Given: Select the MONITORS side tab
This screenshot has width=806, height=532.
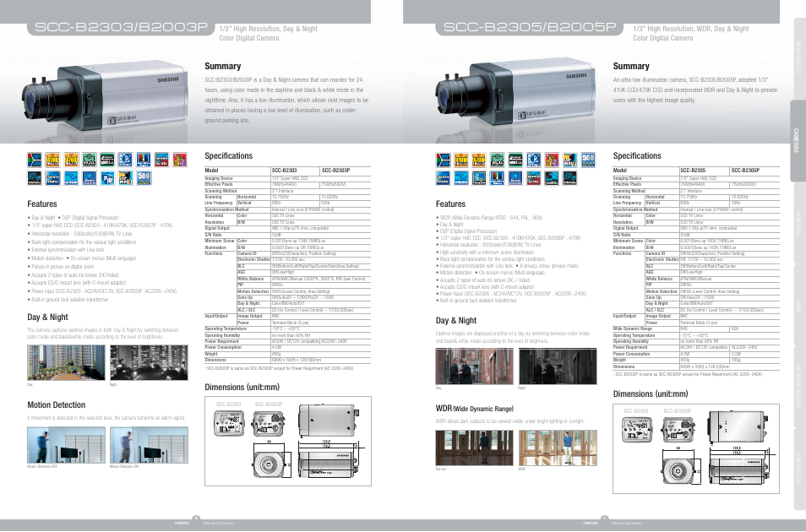Looking at the screenshot, I should click(x=798, y=223).
